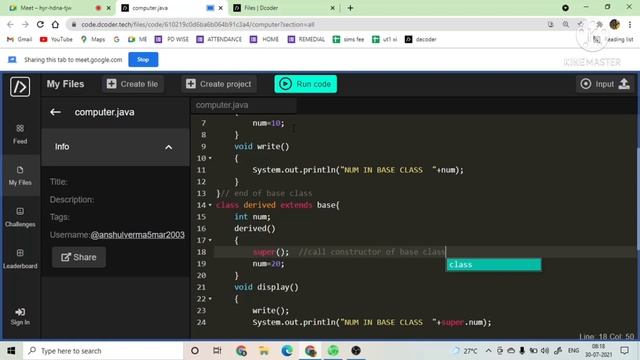This screenshot has height=360, width=640.
Task: Collapse the Info panel chevron
Action: (169, 147)
